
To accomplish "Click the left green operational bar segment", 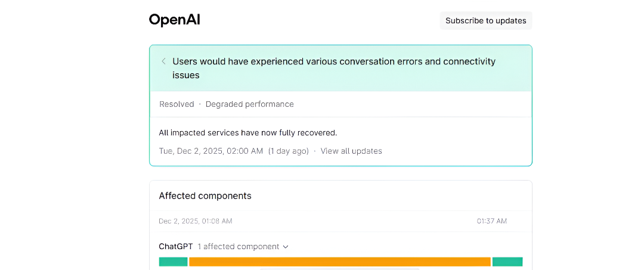I will pos(173,262).
